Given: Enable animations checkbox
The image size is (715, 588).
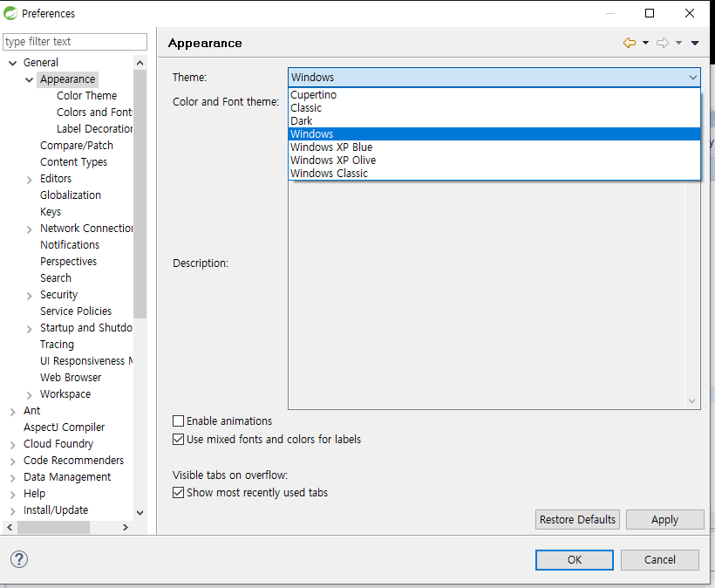Looking at the screenshot, I should (x=178, y=420).
